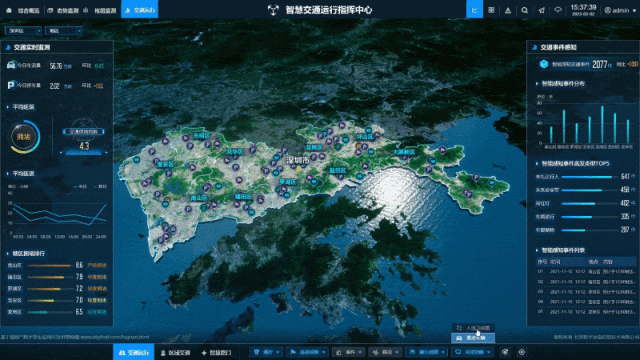The height and width of the screenshot is (360, 640).
Task: Click the refresh-style icon in bottom toolbar
Action: coord(505,352)
